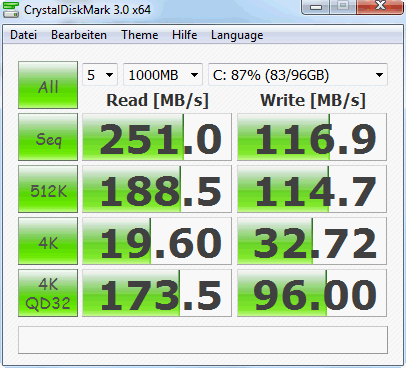Viewport: 406px width, 368px height.
Task: Select the Seq write result 116.9
Action: [312, 137]
